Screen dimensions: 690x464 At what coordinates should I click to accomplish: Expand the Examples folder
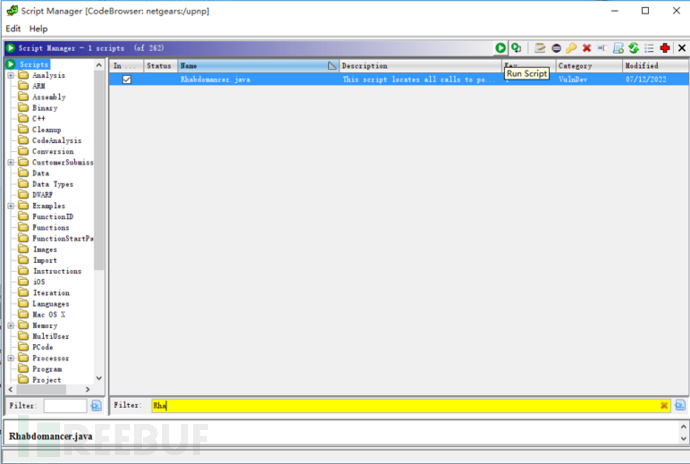11,206
